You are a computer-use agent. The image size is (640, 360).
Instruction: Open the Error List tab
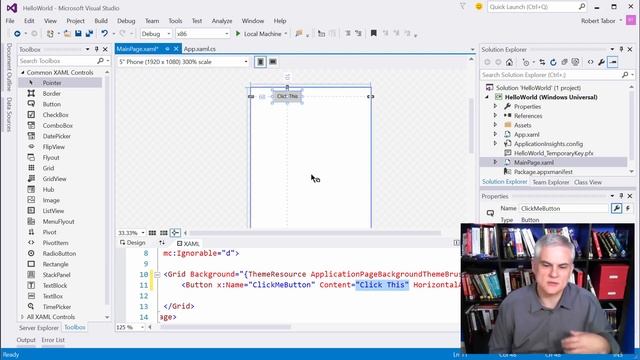click(53, 340)
